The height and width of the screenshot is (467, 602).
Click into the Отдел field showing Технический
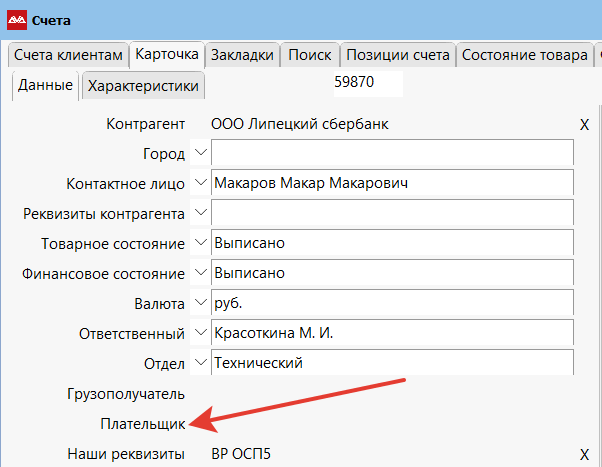click(392, 363)
